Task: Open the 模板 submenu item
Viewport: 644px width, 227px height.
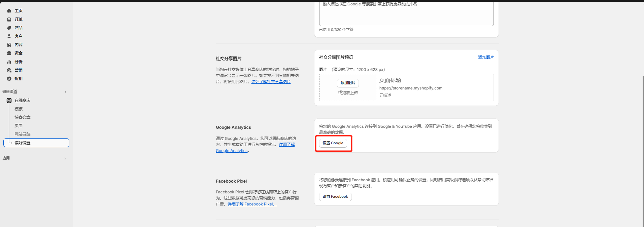Action: click(19, 109)
